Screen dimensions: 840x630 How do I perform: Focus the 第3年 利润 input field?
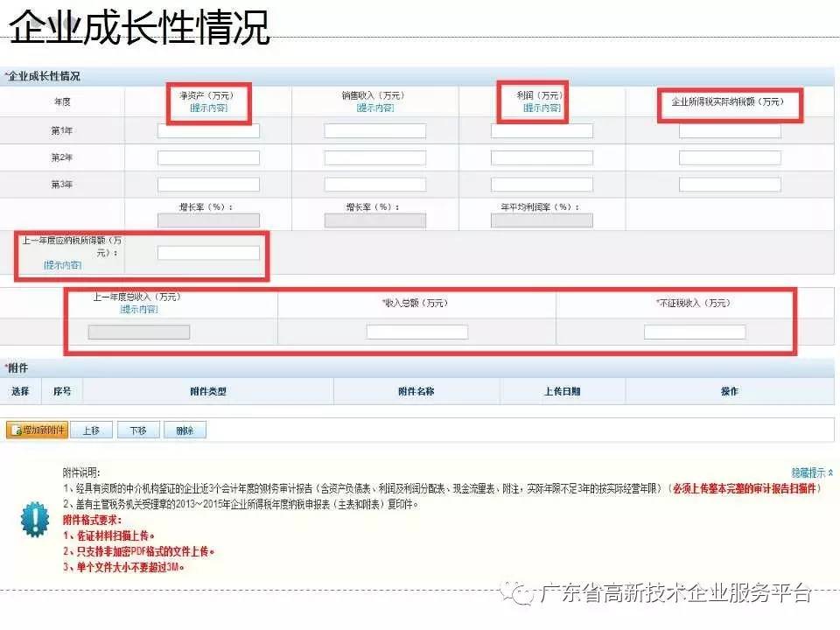pyautogui.click(x=542, y=185)
